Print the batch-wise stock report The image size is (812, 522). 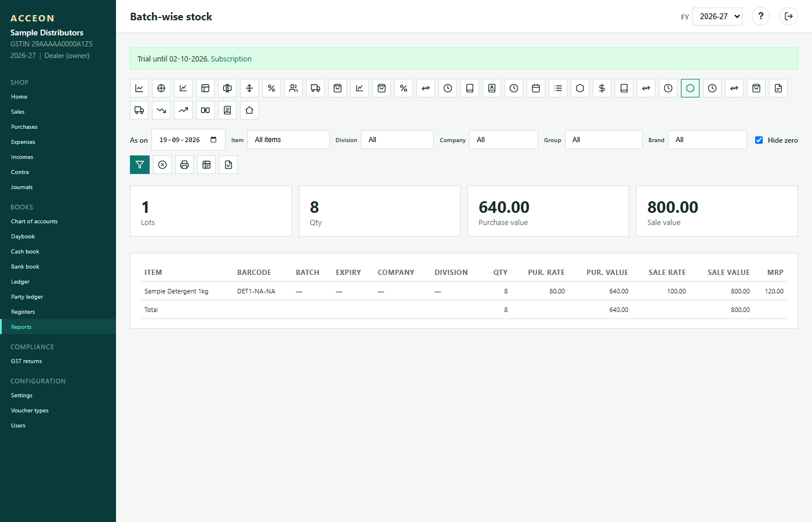pyautogui.click(x=184, y=165)
